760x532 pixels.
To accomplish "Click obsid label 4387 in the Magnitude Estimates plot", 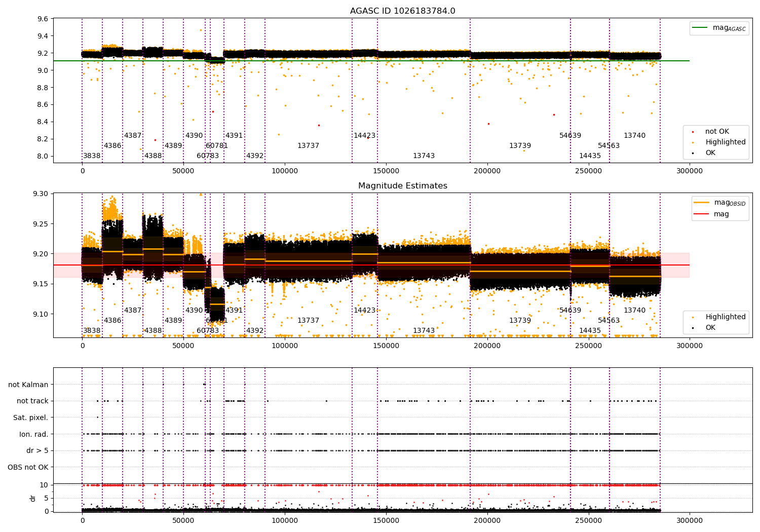I will (133, 310).
